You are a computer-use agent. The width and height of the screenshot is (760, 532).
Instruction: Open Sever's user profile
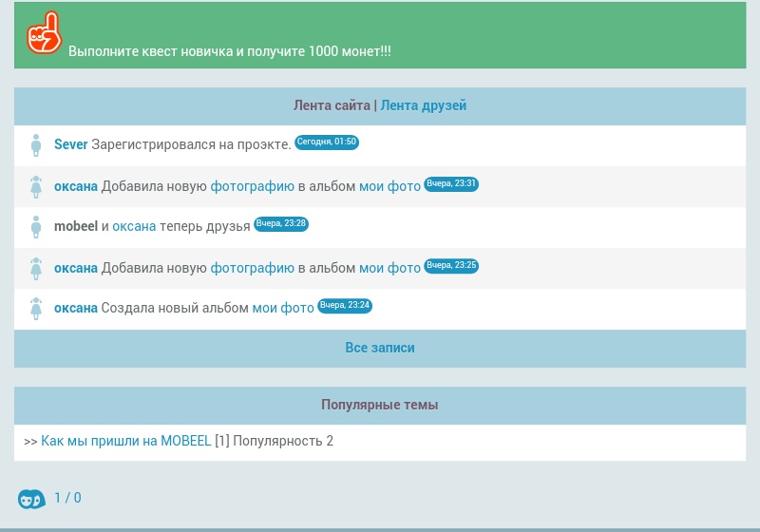pyautogui.click(x=71, y=144)
